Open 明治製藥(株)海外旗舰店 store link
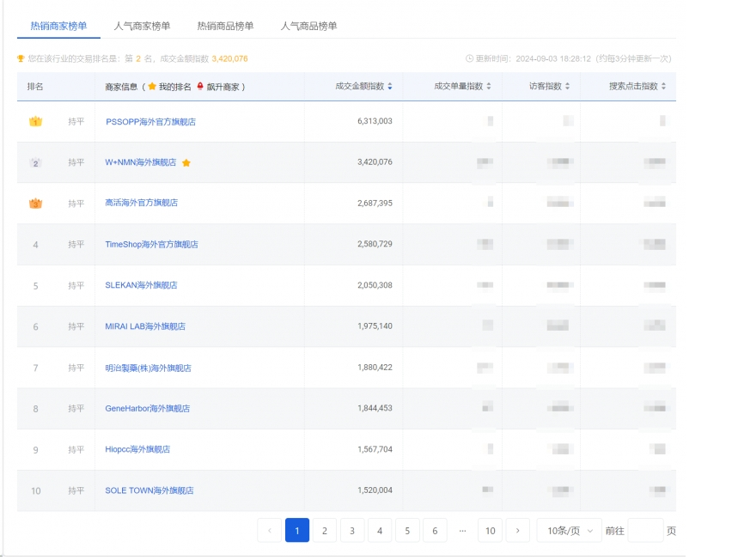This screenshot has width=738, height=560. pyautogui.click(x=149, y=368)
